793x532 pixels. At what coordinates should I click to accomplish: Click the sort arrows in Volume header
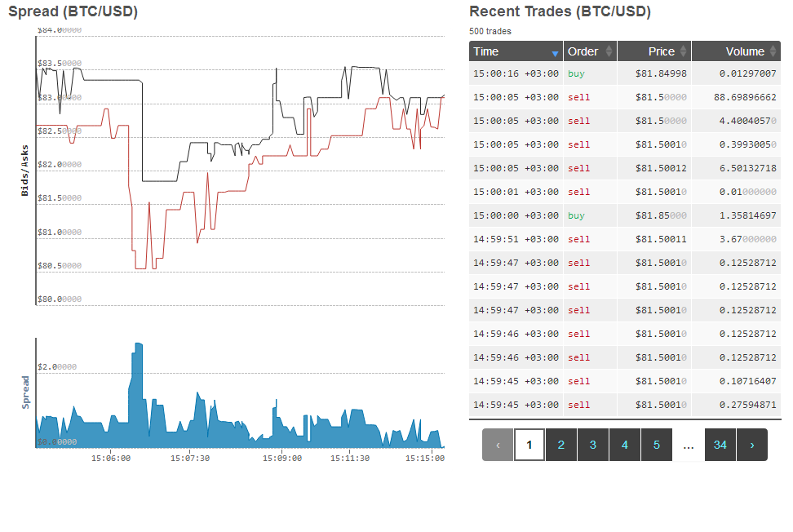coord(772,51)
